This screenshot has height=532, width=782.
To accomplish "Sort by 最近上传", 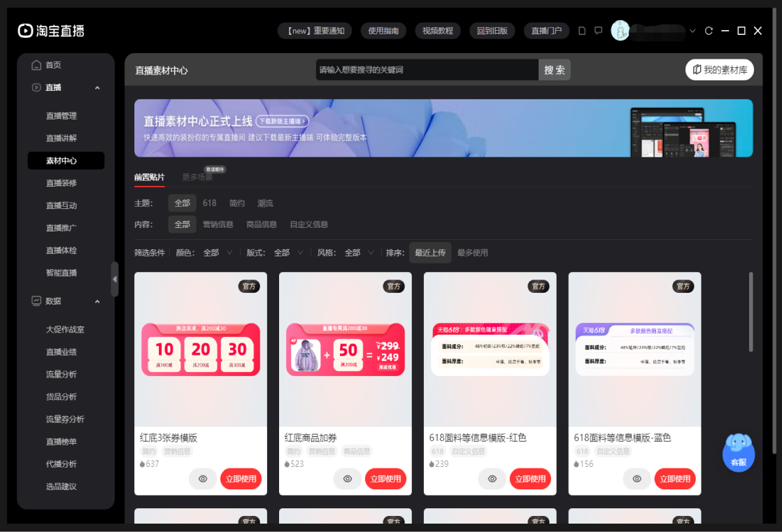I will 430,253.
